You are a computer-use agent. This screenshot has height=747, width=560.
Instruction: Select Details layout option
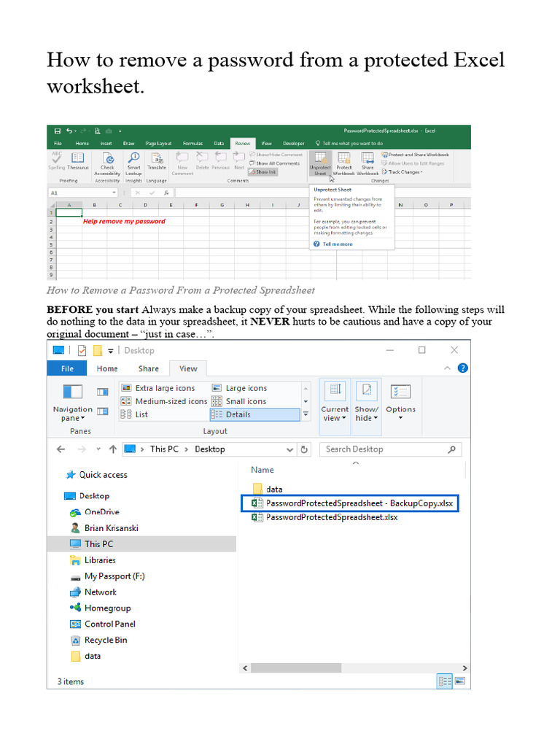254,415
